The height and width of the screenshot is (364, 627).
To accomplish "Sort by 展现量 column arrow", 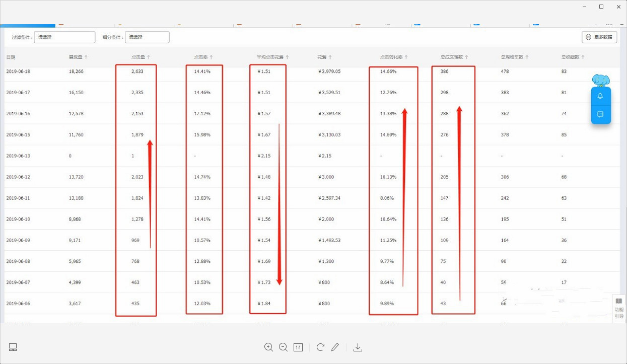I will (86, 57).
